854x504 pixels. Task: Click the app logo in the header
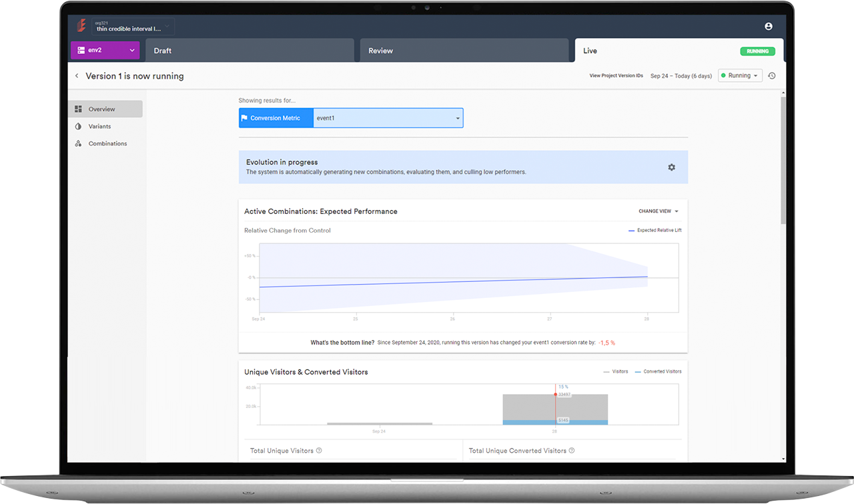[81, 25]
